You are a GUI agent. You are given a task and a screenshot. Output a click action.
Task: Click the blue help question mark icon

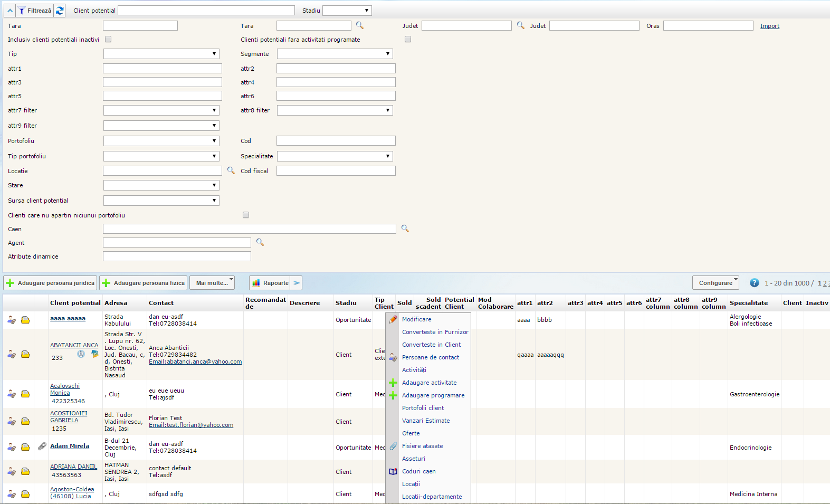click(754, 283)
